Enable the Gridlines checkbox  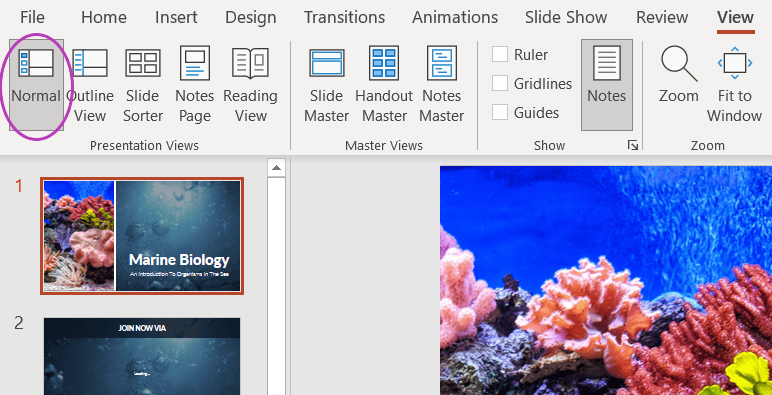pyautogui.click(x=500, y=83)
